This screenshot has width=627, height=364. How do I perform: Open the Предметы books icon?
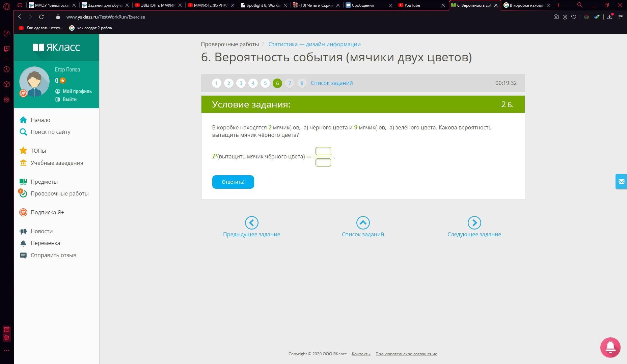[x=23, y=182]
